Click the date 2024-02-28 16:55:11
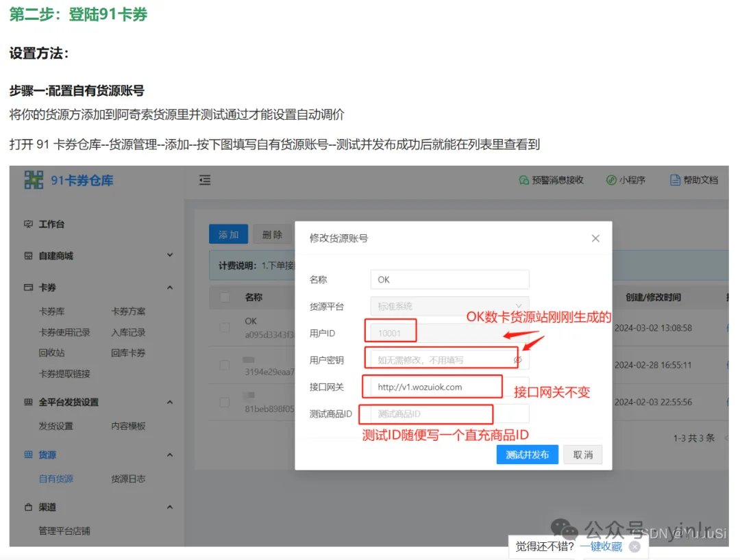The image size is (740, 560). (x=653, y=366)
